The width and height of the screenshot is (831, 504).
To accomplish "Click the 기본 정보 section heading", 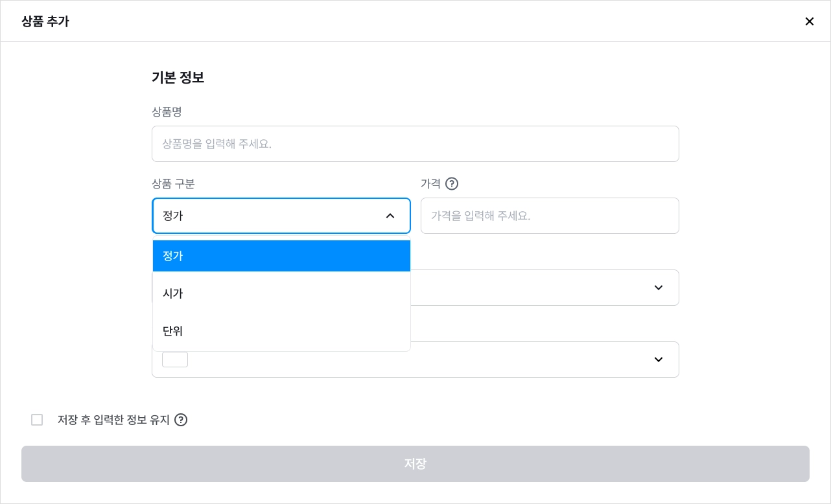I will [178, 78].
